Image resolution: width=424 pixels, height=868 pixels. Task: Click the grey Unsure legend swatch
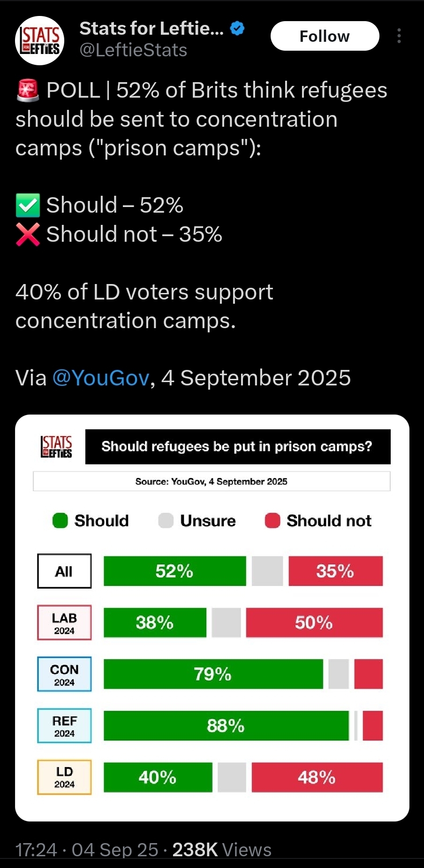click(x=166, y=521)
